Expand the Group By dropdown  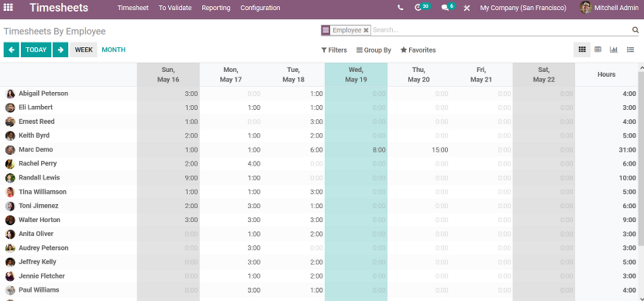point(374,50)
